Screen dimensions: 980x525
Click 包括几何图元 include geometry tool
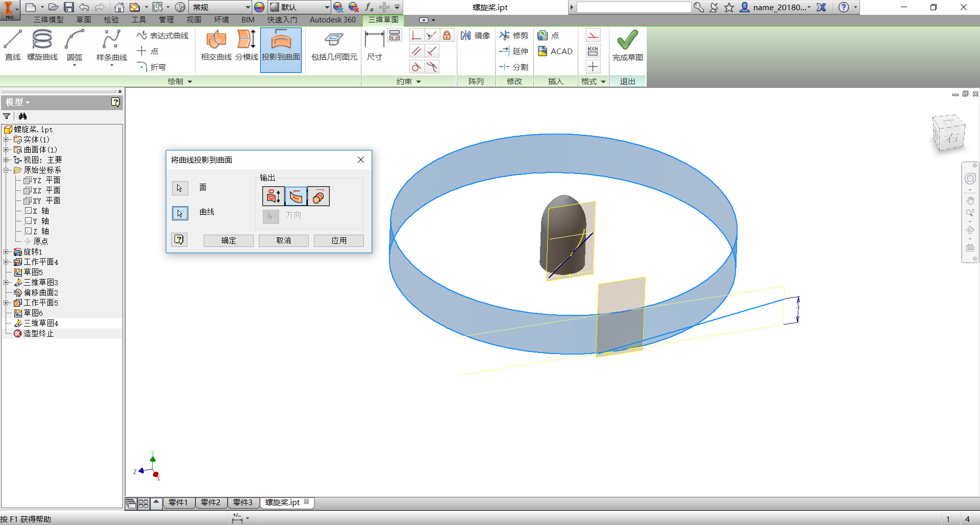[x=334, y=45]
